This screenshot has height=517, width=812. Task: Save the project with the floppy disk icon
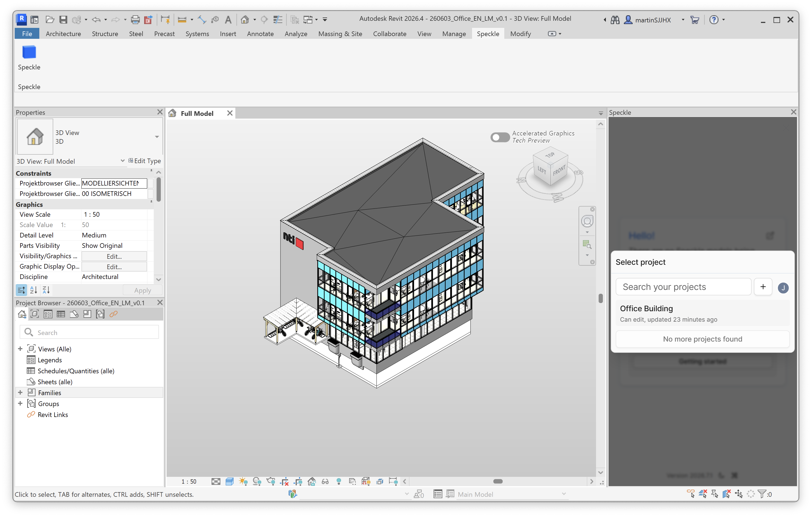tap(63, 20)
